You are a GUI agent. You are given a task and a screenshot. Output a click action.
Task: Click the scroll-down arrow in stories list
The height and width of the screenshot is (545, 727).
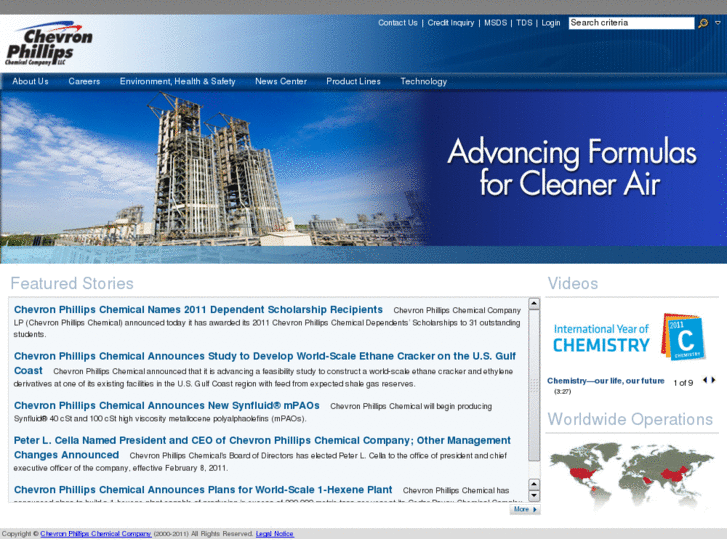coord(534,495)
